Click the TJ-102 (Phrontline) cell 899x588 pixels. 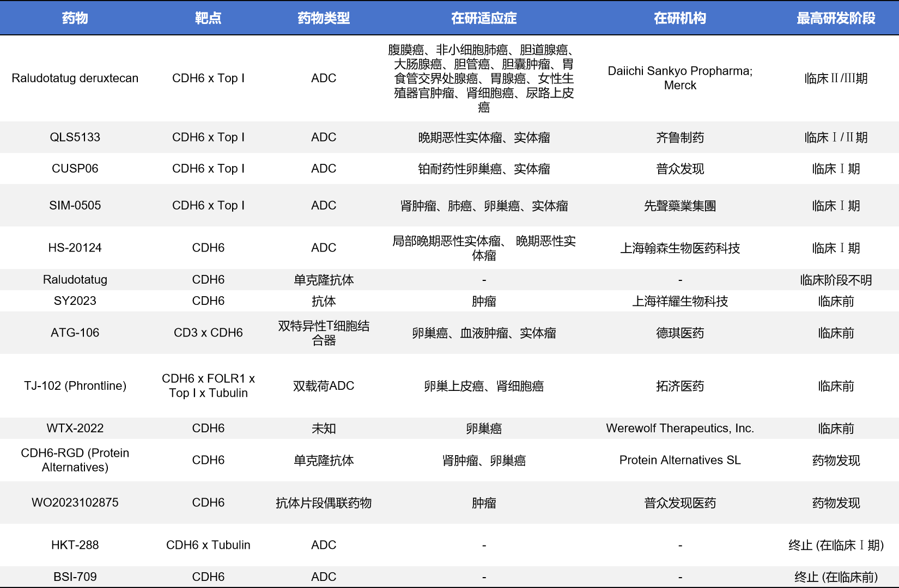pos(75,386)
